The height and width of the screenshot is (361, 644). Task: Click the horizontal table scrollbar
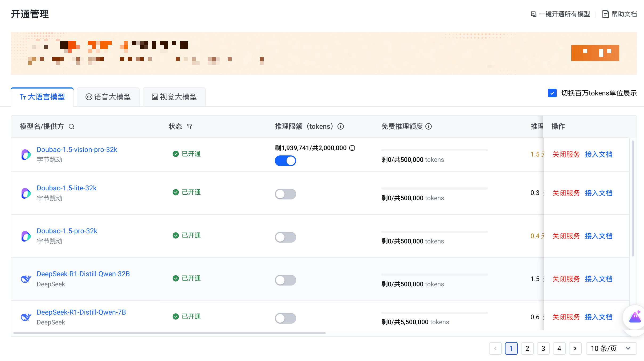(169, 333)
